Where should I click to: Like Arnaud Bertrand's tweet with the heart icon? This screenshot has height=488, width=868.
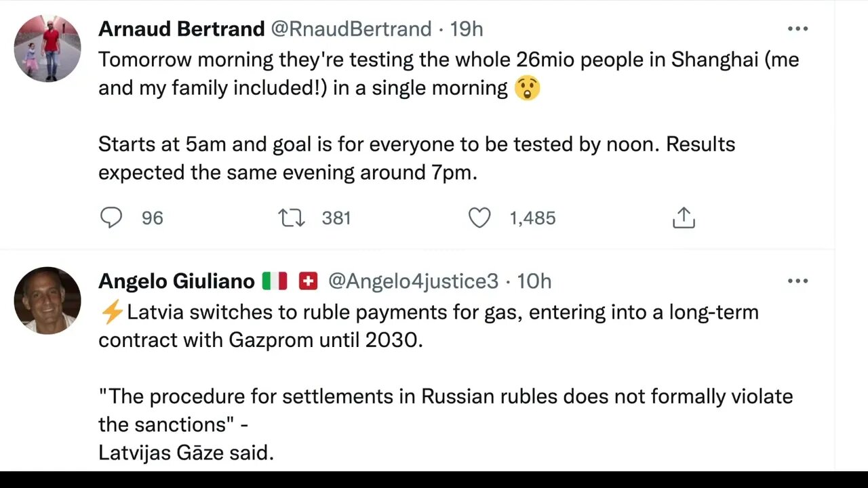coord(479,218)
